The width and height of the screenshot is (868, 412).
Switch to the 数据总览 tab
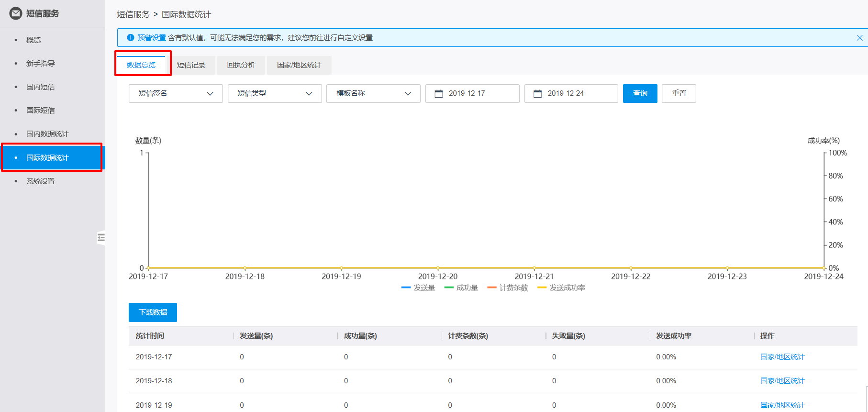coord(141,65)
